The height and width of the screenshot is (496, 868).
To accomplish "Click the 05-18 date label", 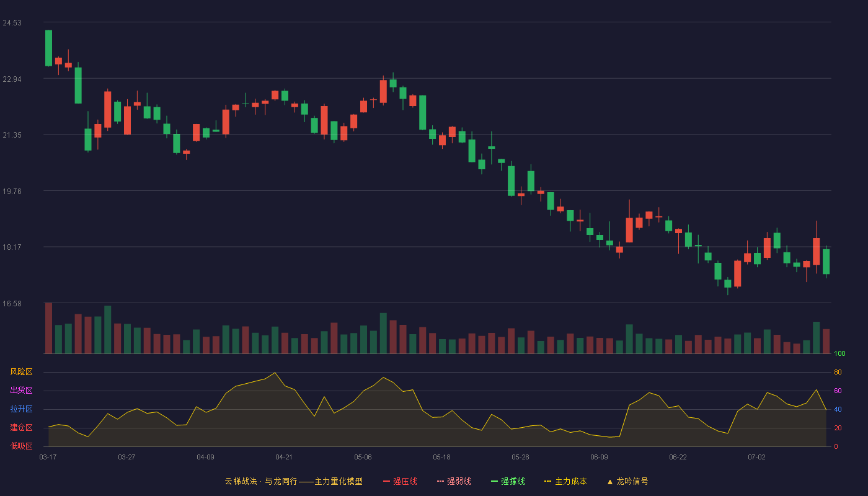I will pyautogui.click(x=441, y=457).
